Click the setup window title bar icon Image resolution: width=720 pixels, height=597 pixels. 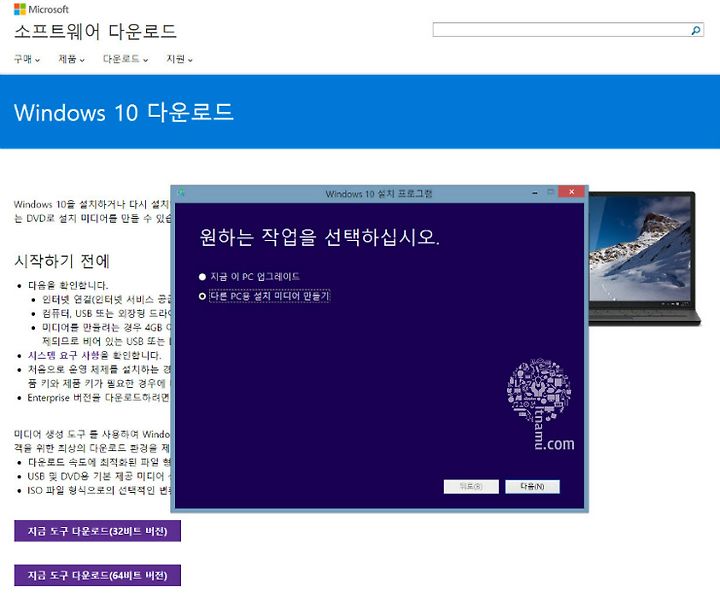[181, 193]
